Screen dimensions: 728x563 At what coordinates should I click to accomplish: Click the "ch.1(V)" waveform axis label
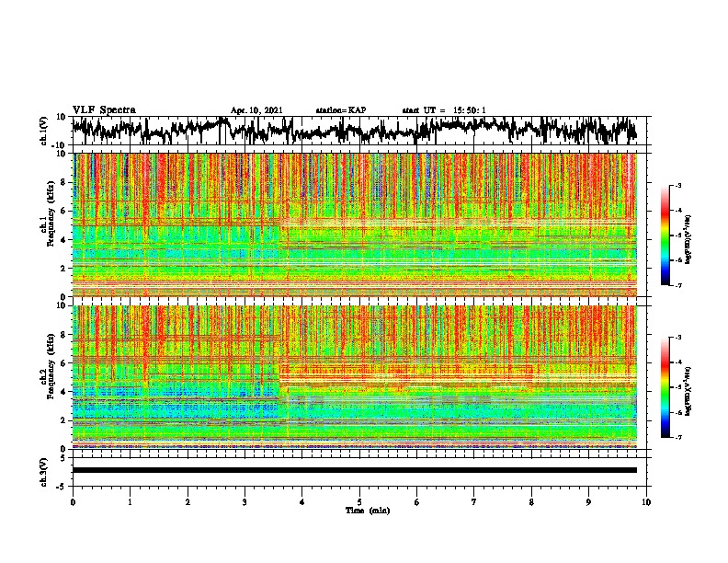coord(44,131)
